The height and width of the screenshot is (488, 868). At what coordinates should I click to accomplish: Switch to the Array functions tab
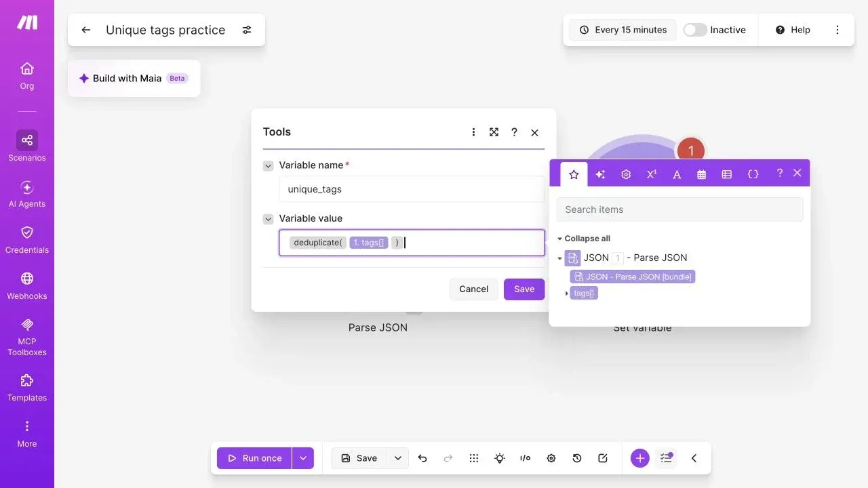pos(727,174)
